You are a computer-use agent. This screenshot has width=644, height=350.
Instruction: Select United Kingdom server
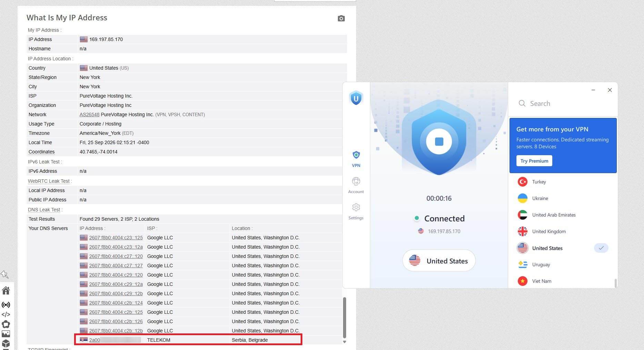pos(563,231)
